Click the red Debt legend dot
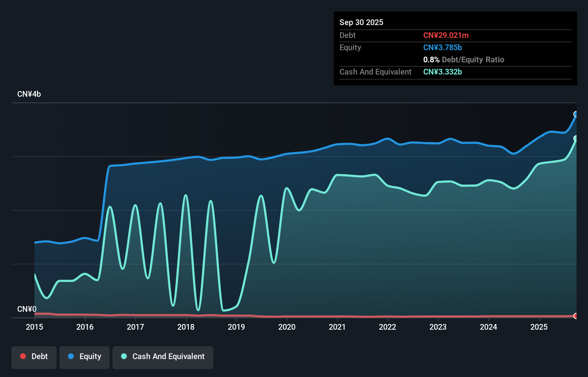 [23, 356]
